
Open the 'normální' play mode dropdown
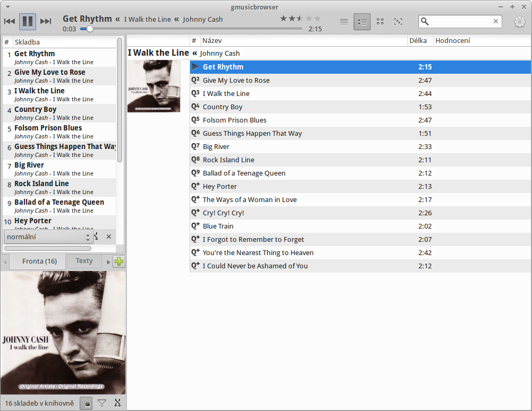tap(48, 237)
